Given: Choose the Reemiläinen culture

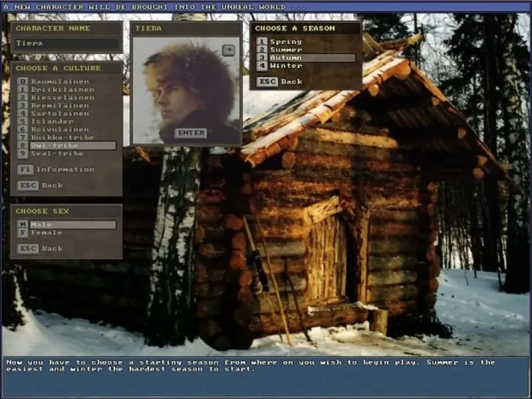Looking at the screenshot, I should pos(60,106).
